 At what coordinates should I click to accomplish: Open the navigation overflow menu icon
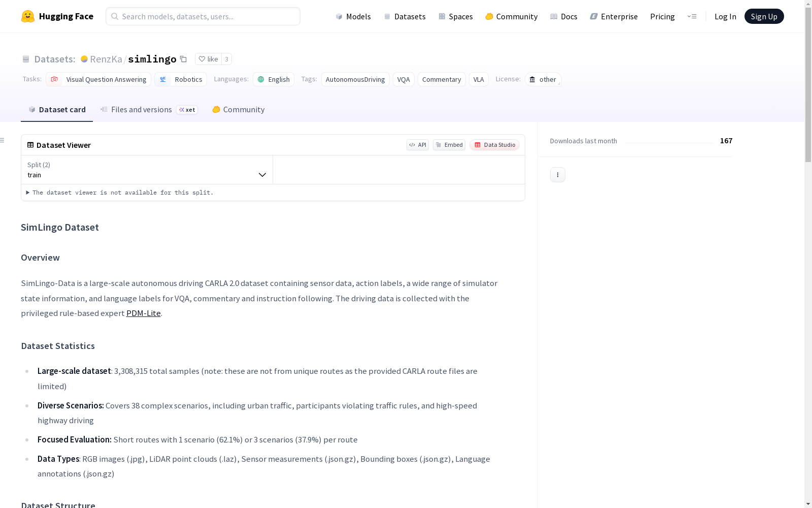(x=692, y=16)
